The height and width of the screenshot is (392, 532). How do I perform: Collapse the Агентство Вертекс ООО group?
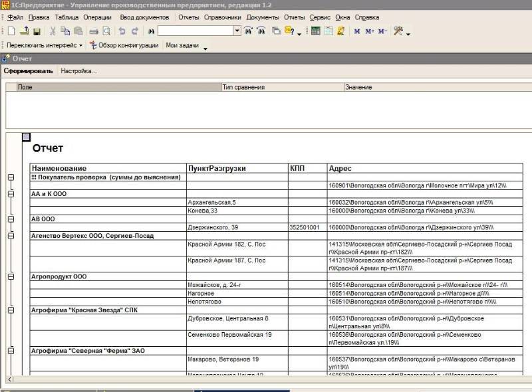pos(11,235)
